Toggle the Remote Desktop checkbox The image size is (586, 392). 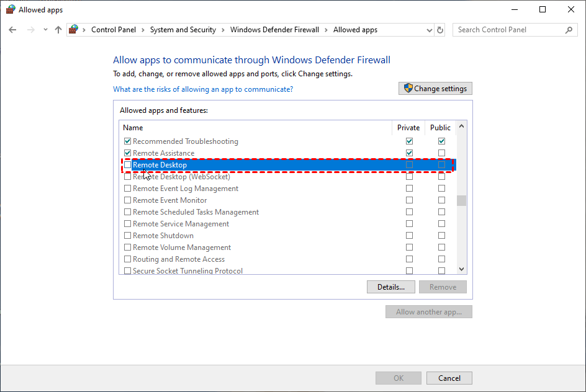coord(128,164)
